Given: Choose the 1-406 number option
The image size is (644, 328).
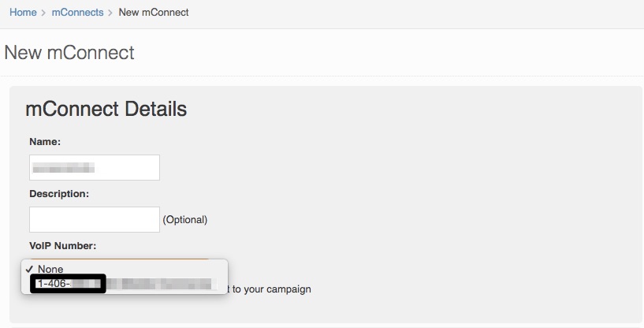Looking at the screenshot, I should (125, 284).
